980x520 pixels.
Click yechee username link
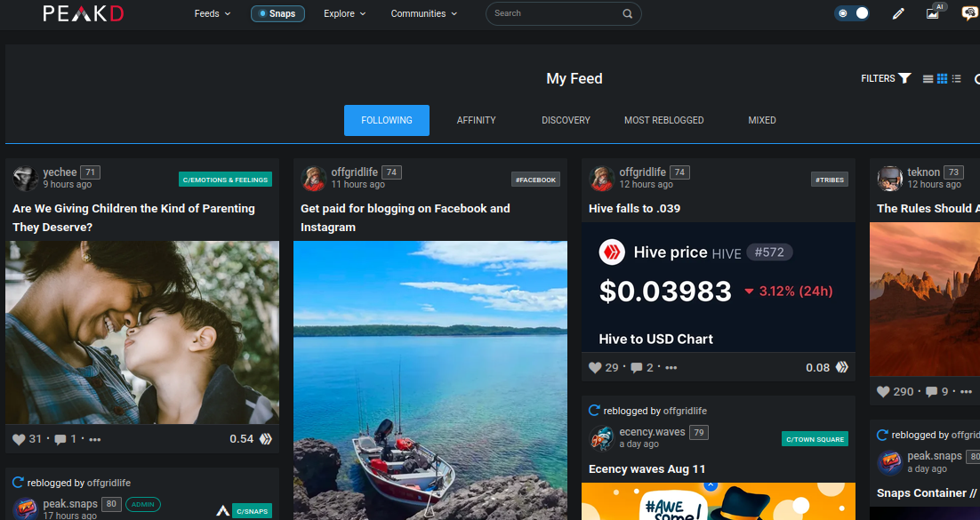tap(60, 172)
